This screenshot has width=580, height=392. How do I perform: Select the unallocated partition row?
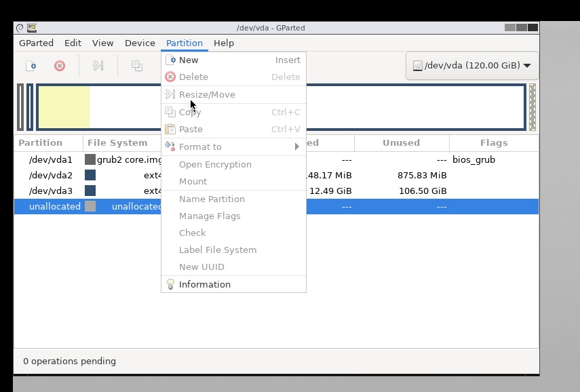pos(276,206)
